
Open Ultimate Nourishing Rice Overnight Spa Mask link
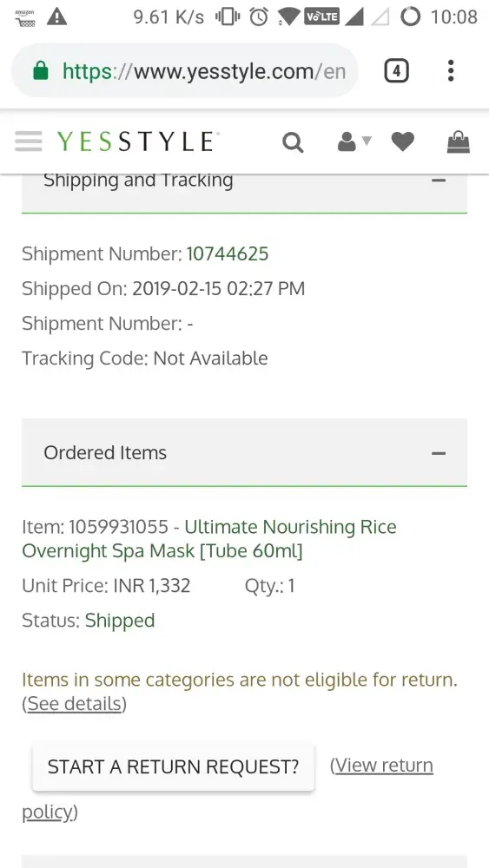point(209,539)
